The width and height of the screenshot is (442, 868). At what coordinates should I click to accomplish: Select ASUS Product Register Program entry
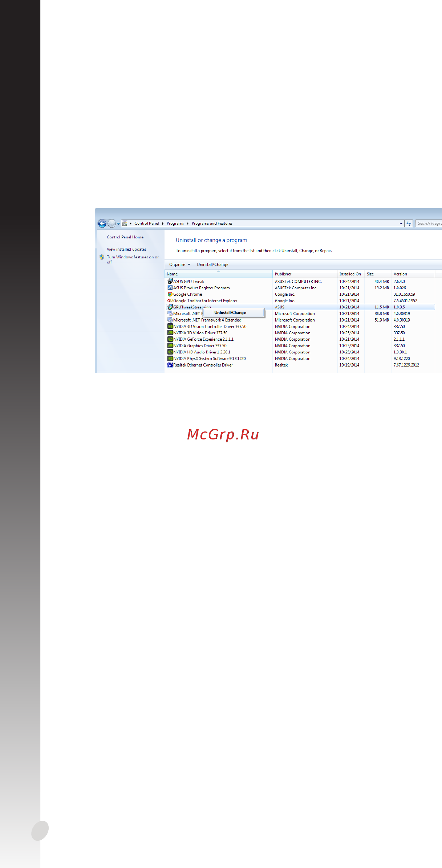click(x=300, y=288)
